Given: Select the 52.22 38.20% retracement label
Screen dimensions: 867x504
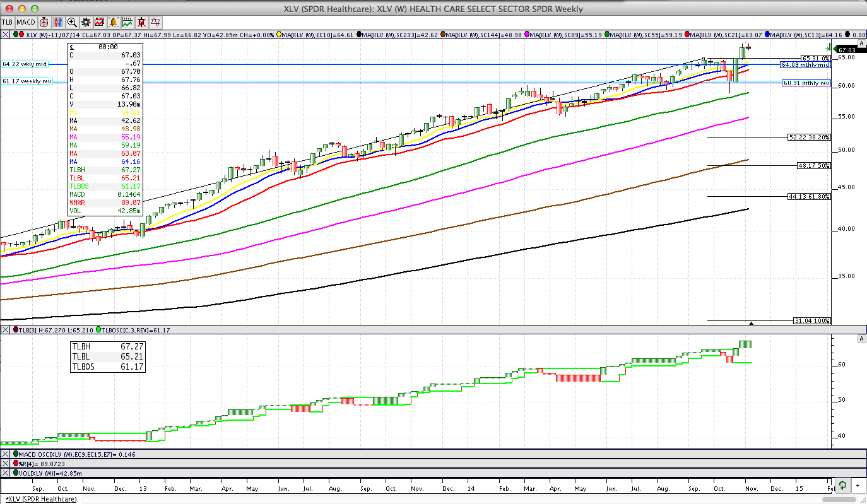Looking at the screenshot, I should (x=810, y=137).
